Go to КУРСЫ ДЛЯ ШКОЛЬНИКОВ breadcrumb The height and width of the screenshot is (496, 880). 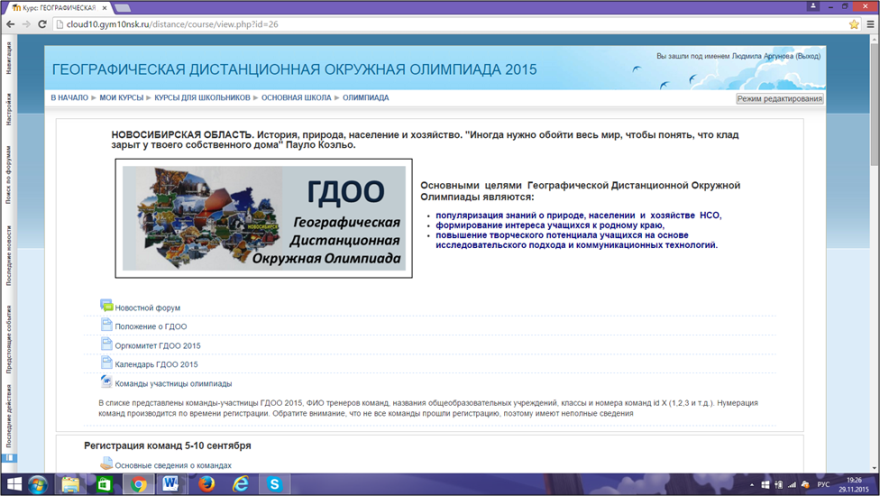[202, 98]
